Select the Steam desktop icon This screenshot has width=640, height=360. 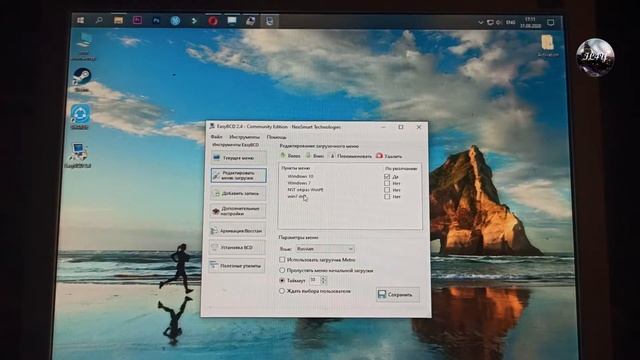tap(82, 80)
